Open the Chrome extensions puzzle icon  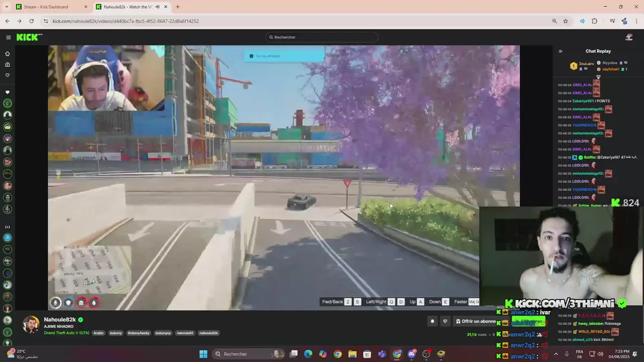(594, 21)
